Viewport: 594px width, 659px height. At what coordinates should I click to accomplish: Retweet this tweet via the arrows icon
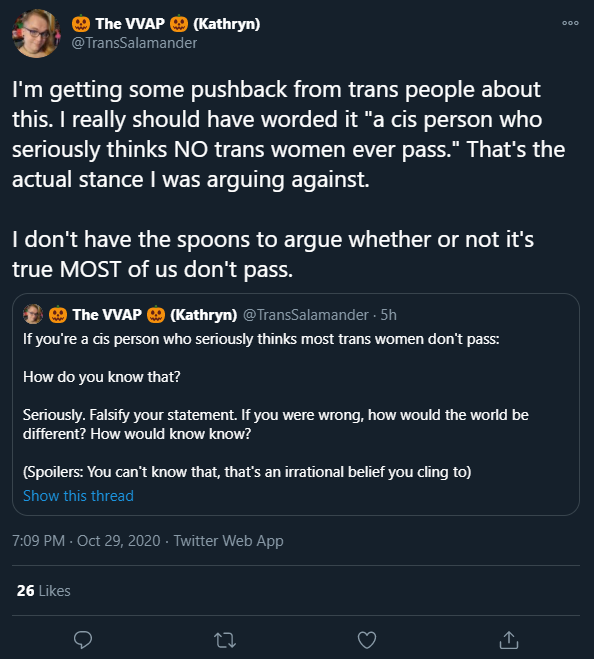[x=225, y=641]
